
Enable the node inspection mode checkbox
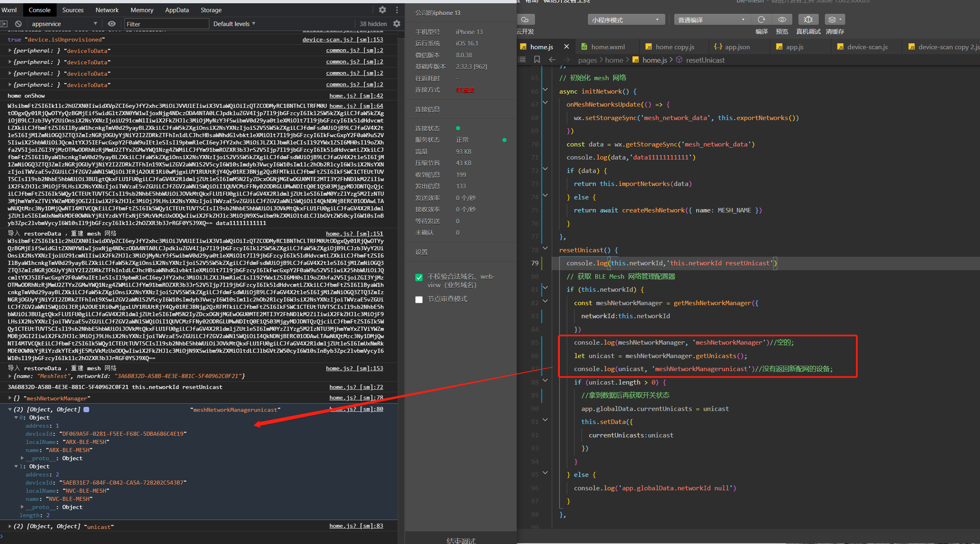[x=419, y=300]
